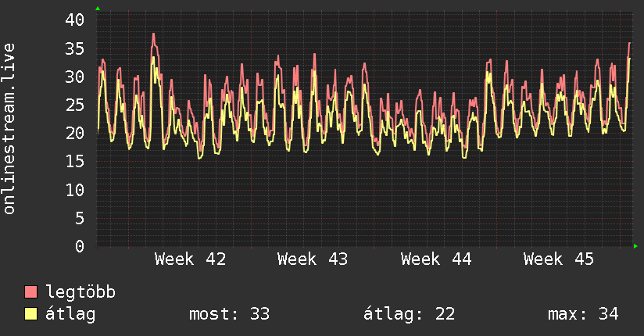The image size is (644, 336).
Task: Click the 'Week 42' axis label
Action: [x=190, y=259]
